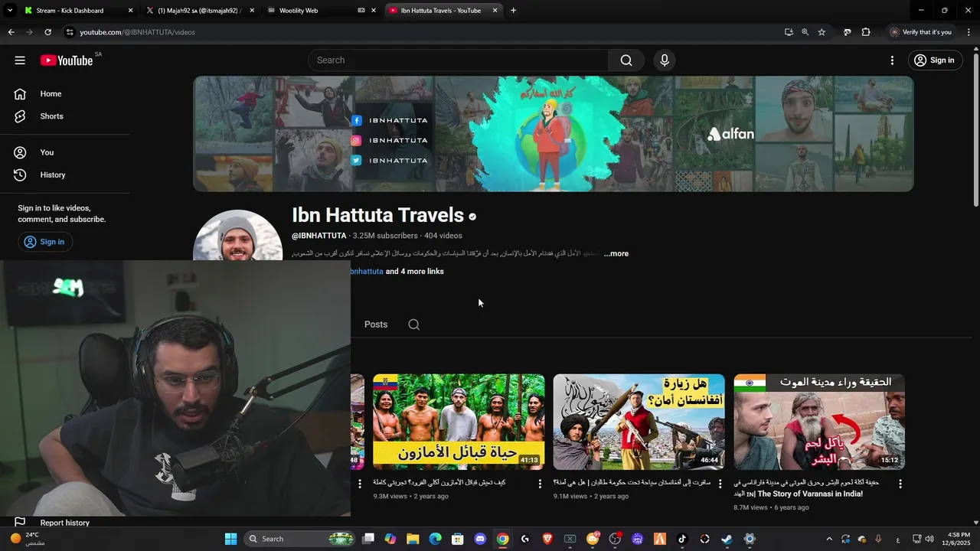
Task: Click the channel avatar profile picture
Action: [x=238, y=237]
